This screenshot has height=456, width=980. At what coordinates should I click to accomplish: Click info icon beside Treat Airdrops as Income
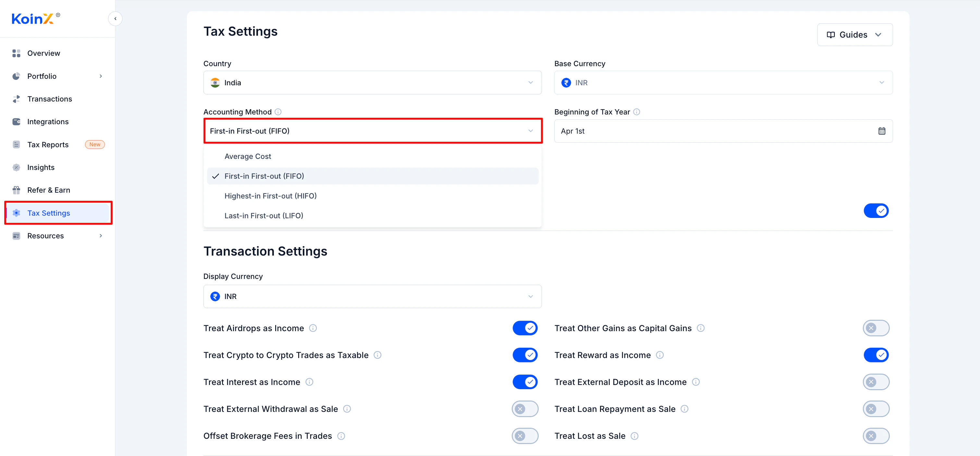pos(313,328)
